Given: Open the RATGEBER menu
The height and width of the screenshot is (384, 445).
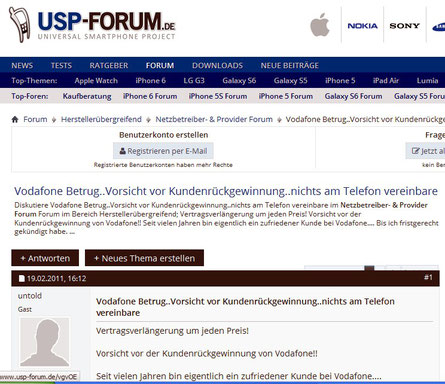Looking at the screenshot, I should pos(109,65).
